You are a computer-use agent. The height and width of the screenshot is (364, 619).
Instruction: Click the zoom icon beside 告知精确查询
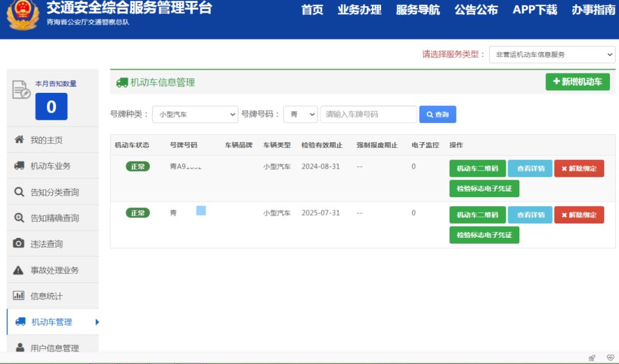[x=19, y=218]
